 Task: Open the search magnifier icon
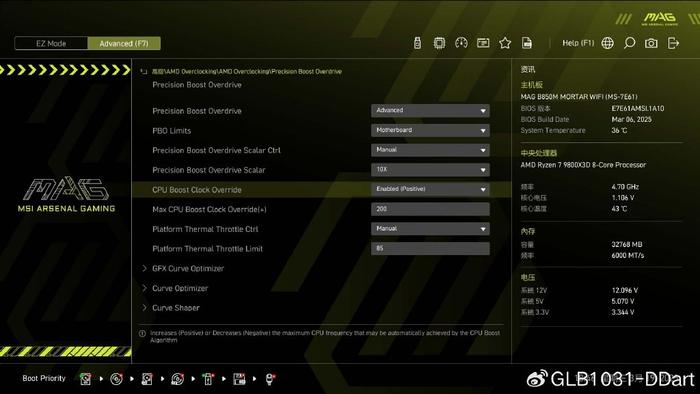click(629, 43)
